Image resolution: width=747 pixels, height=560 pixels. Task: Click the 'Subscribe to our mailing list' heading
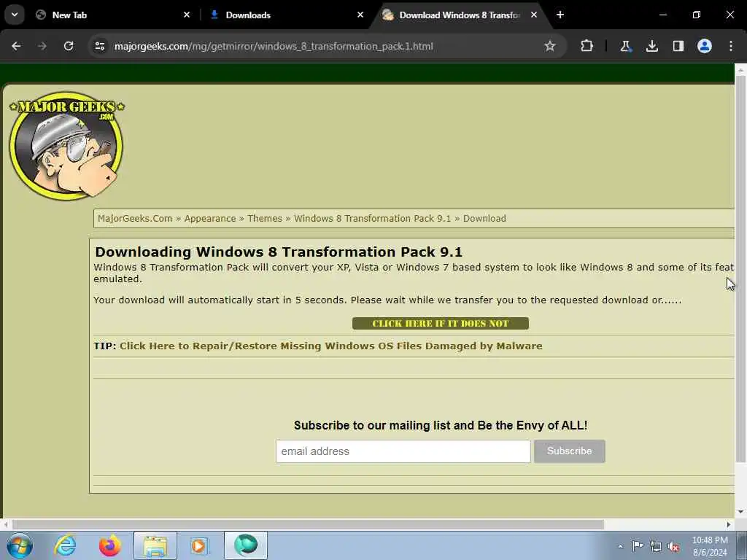441,425
